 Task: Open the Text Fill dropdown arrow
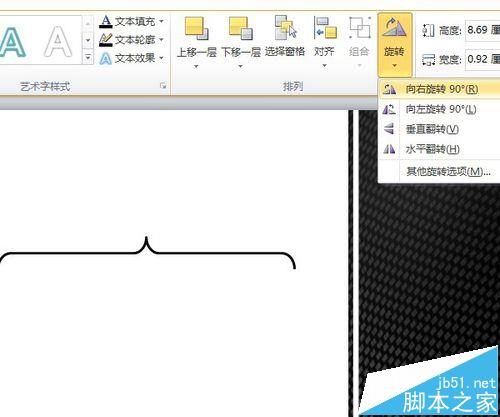click(x=161, y=21)
